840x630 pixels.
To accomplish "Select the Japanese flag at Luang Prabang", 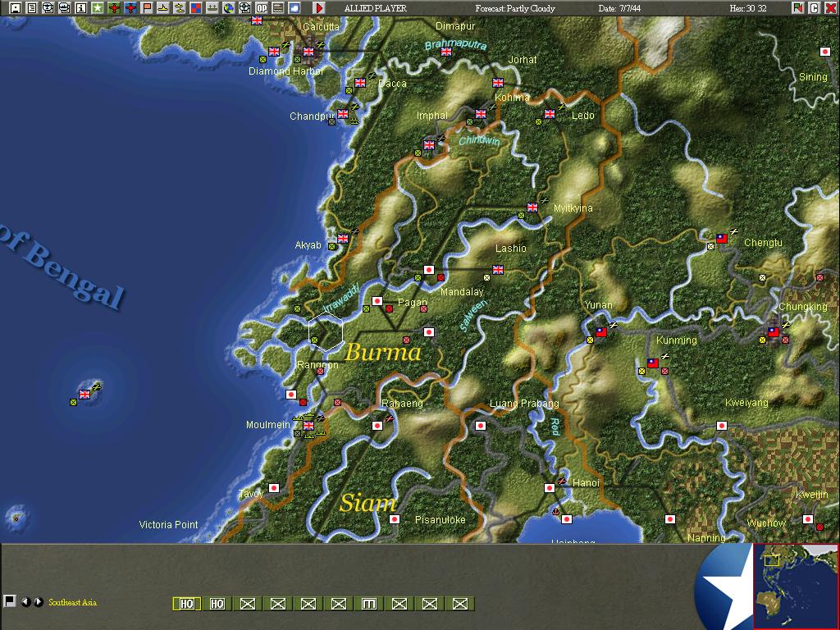I will click(x=481, y=426).
